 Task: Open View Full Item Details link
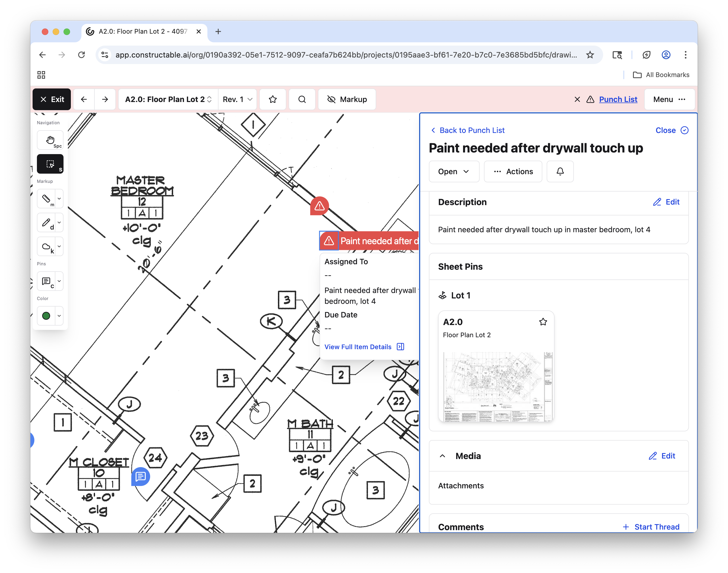click(364, 347)
